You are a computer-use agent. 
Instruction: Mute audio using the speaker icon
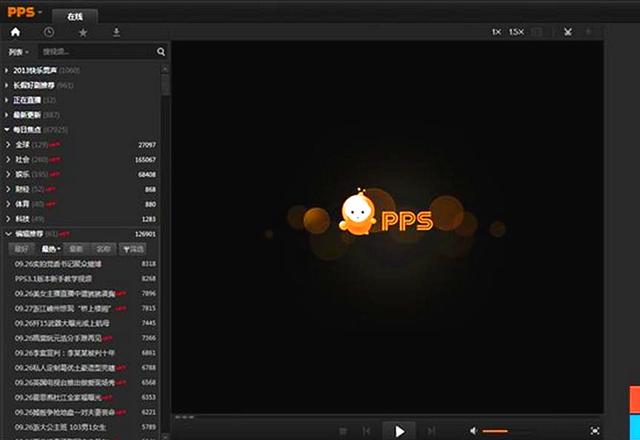tap(473, 431)
